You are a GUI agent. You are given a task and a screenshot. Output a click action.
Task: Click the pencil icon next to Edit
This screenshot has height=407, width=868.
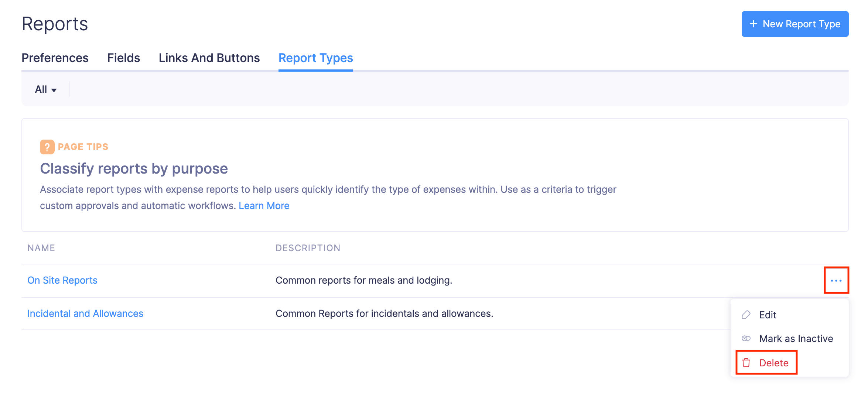[x=745, y=315]
